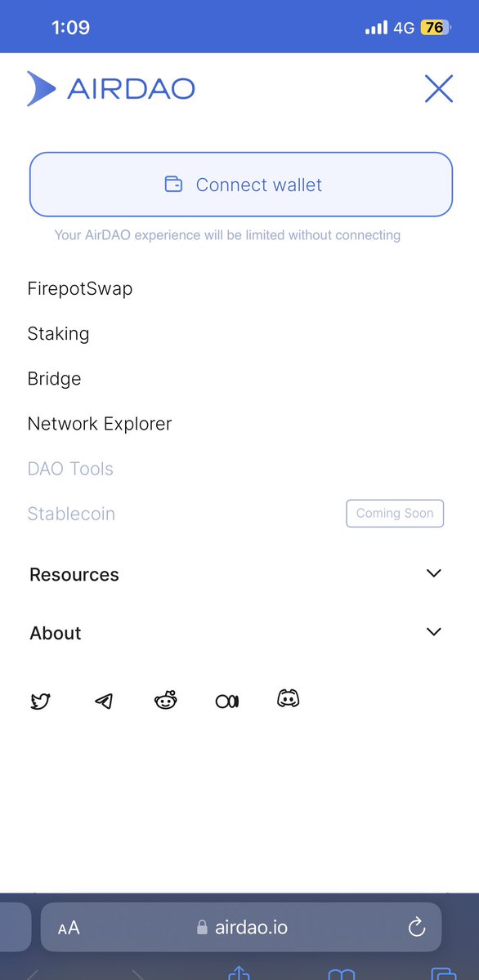Image resolution: width=479 pixels, height=980 pixels.
Task: Open the Discord social icon
Action: pyautogui.click(x=289, y=699)
